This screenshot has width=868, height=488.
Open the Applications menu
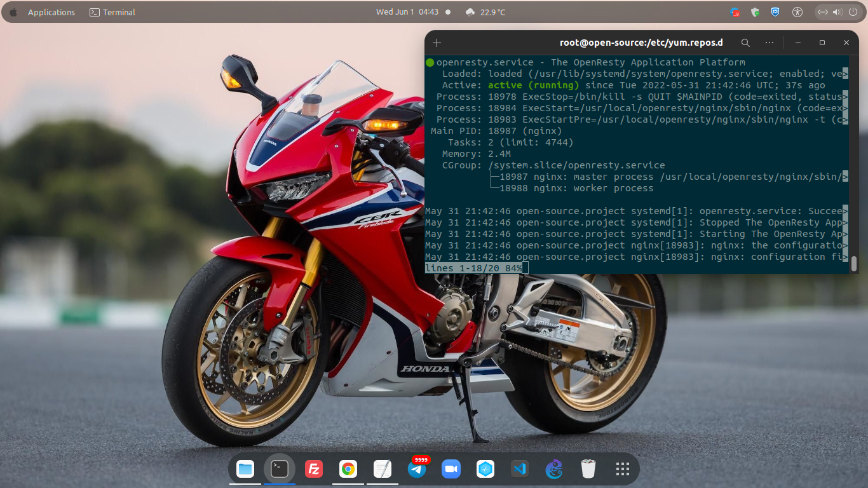pos(51,12)
